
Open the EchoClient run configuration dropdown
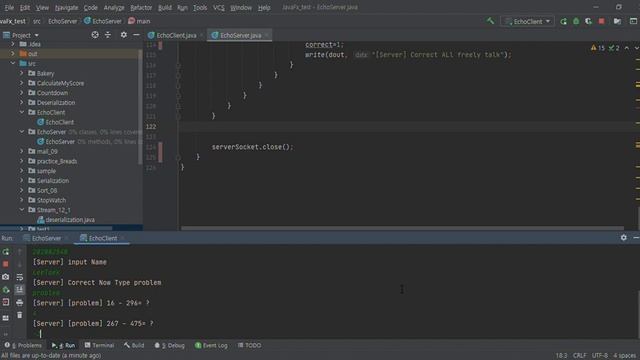pyautogui.click(x=527, y=21)
